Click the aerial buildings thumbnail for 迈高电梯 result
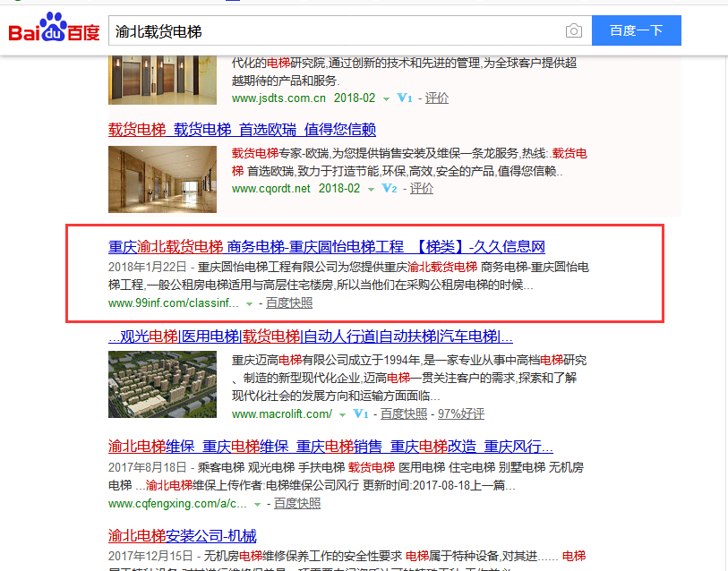 click(x=162, y=384)
